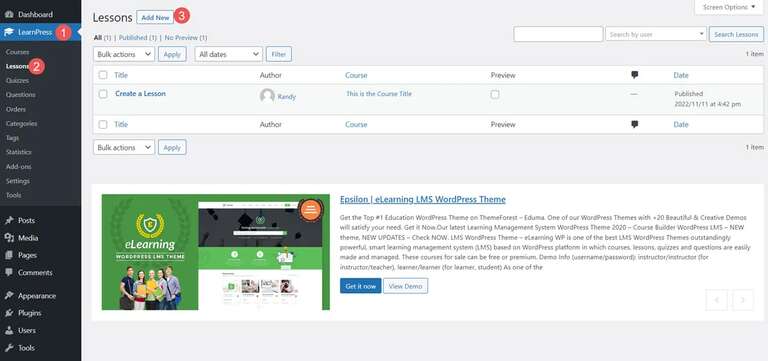Open Epsilon eLearning LMS WordPress Theme link
This screenshot has width=768, height=361.
click(423, 200)
